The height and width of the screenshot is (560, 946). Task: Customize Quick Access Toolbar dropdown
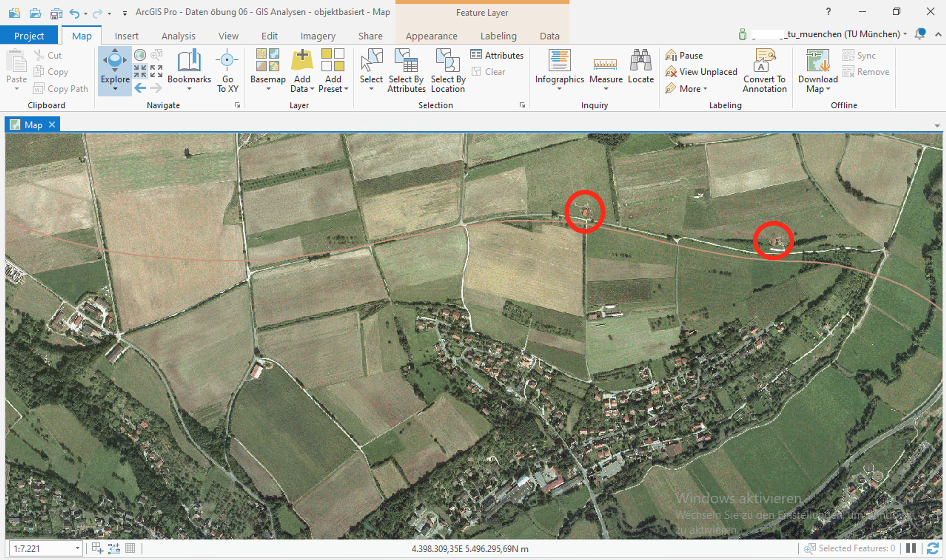(x=124, y=14)
